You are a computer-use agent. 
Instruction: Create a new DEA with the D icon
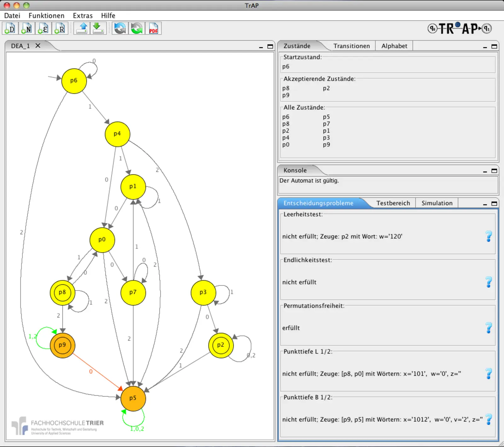pos(10,29)
